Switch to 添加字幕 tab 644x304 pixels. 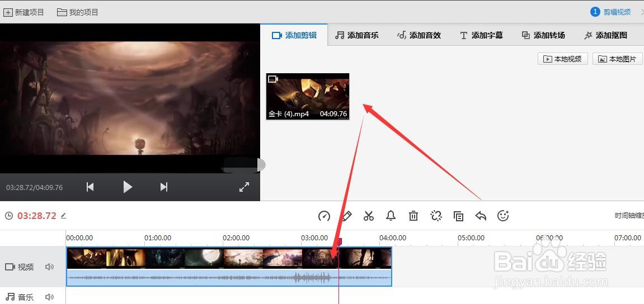tap(481, 35)
